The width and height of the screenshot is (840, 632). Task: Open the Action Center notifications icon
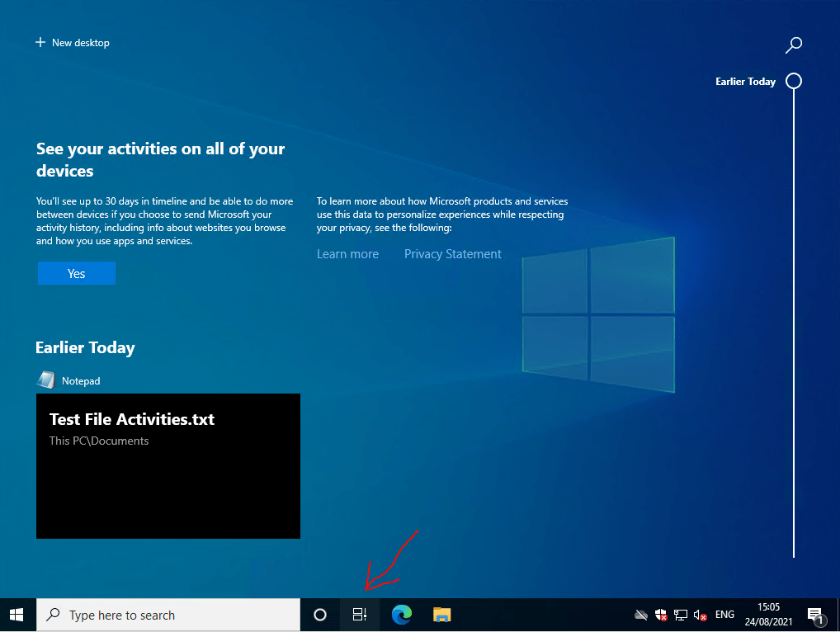[x=815, y=615]
